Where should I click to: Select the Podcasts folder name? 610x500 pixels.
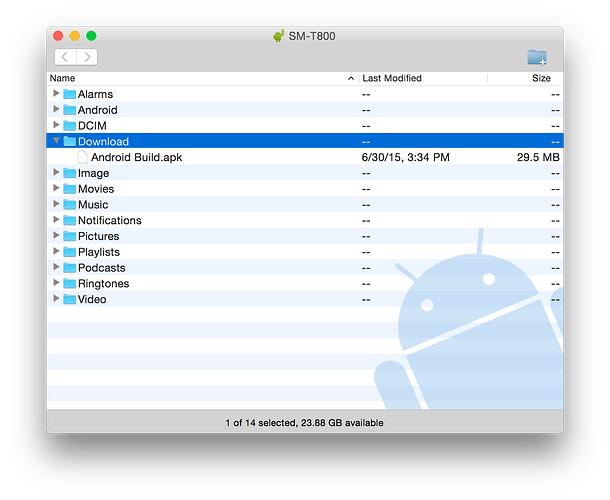(102, 268)
